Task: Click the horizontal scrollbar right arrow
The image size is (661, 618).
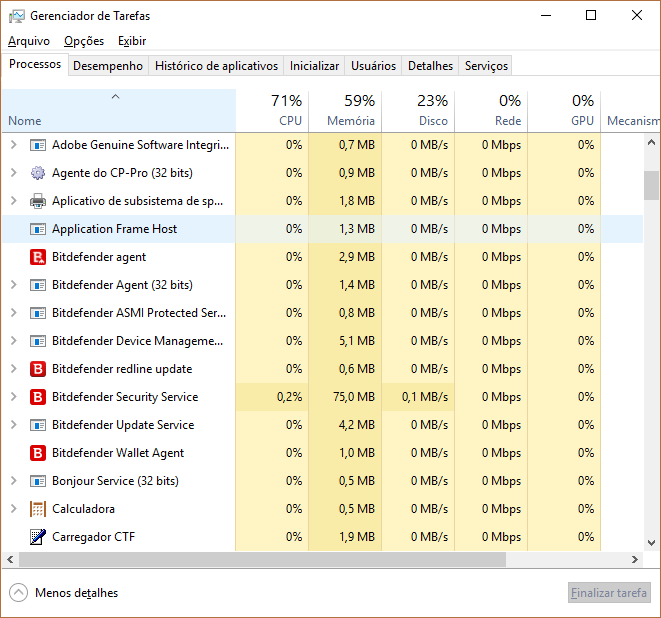Action: click(635, 560)
